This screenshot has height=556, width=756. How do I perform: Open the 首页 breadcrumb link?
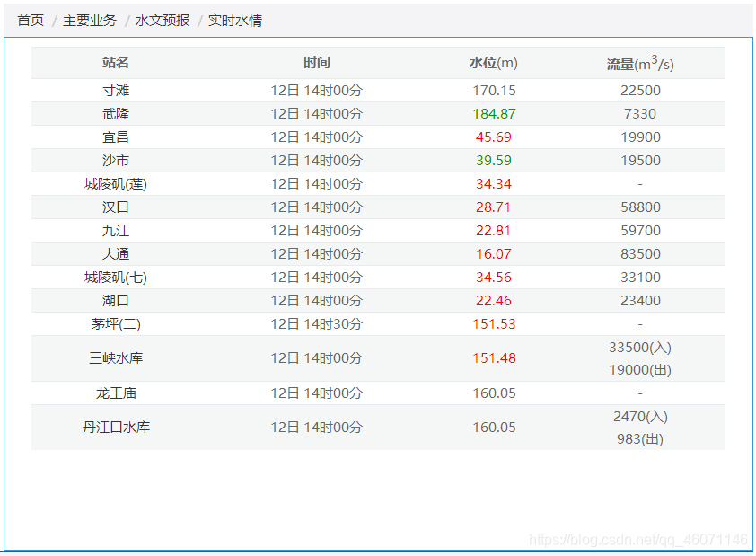point(31,21)
